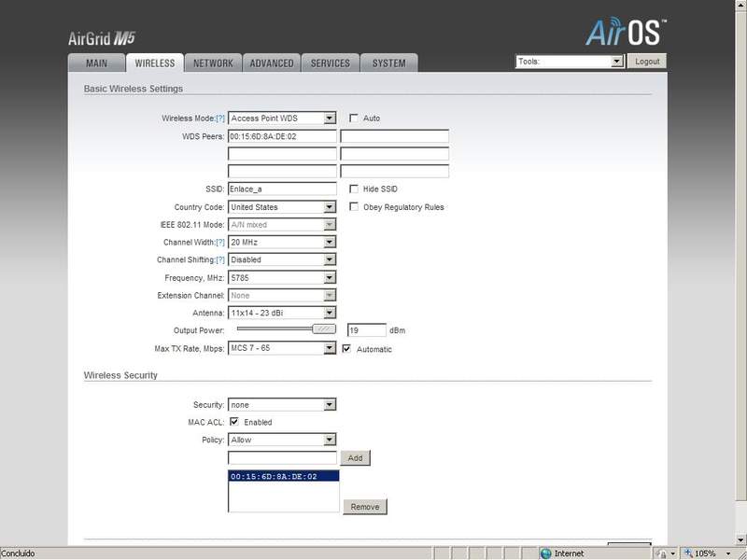Open the NETWORK tab

pos(214,63)
